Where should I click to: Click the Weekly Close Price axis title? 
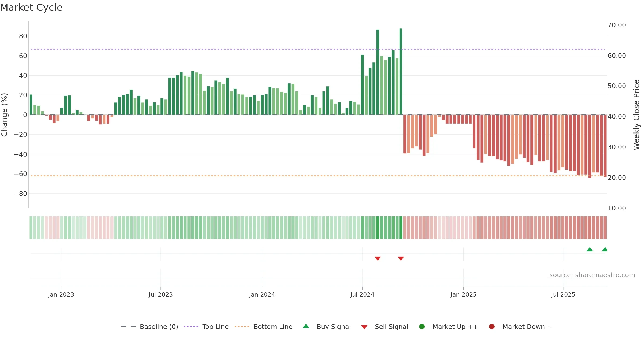tap(636, 115)
